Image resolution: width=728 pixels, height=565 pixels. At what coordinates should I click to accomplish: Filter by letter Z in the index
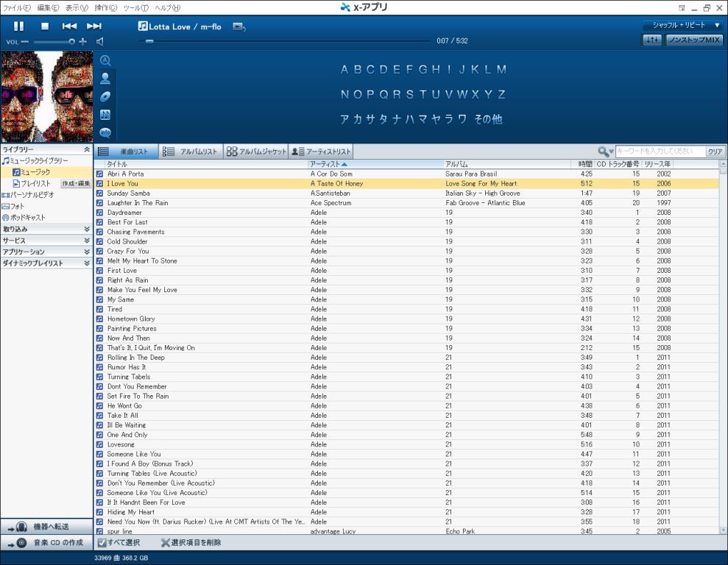point(501,95)
